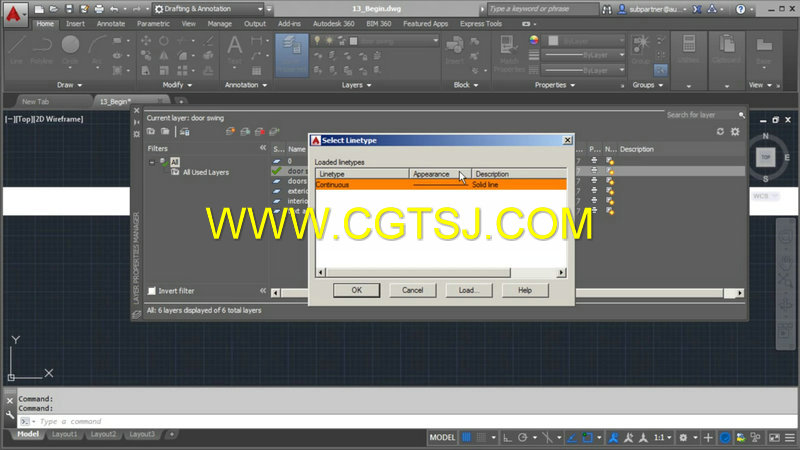The image size is (800, 450).
Task: Expand the Properties panel dropdown
Action: 555,85
